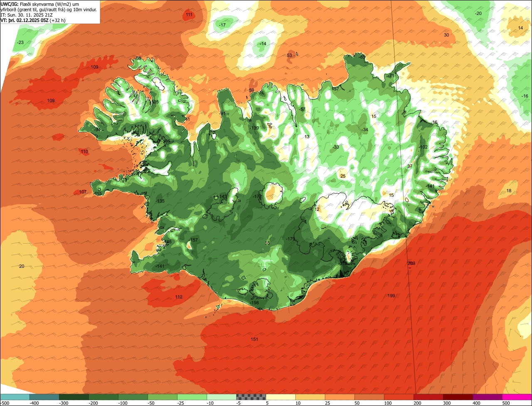
Task: Click the map value -33
Action: point(336,147)
